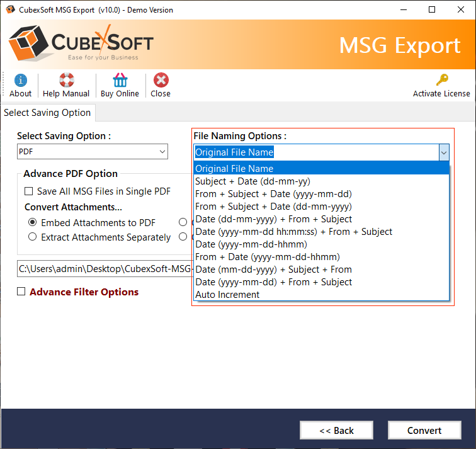Select the partially hidden radio beside Extract Attachments
Screen dimensions: 476x449
point(183,237)
